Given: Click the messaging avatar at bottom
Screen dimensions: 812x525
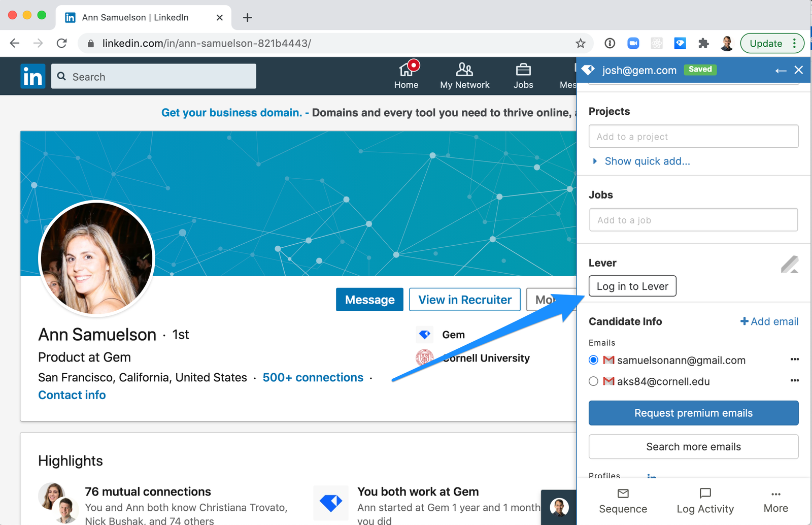Looking at the screenshot, I should pyautogui.click(x=559, y=507).
